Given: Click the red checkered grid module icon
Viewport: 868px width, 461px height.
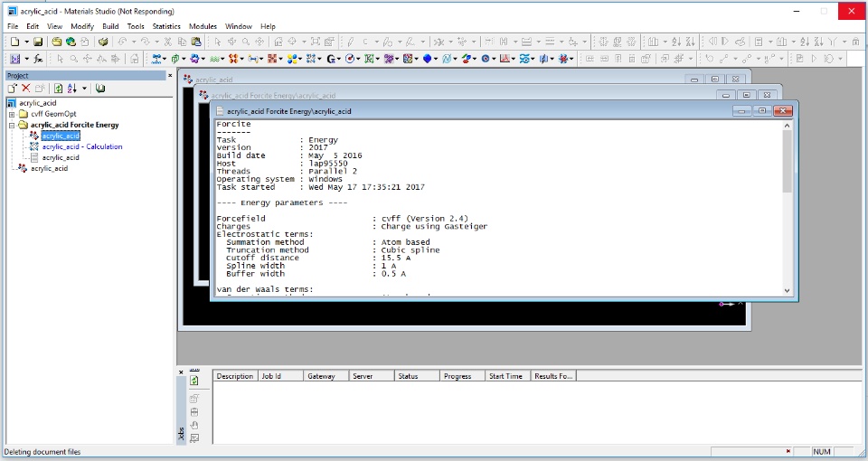Looking at the screenshot, I should (x=272, y=59).
